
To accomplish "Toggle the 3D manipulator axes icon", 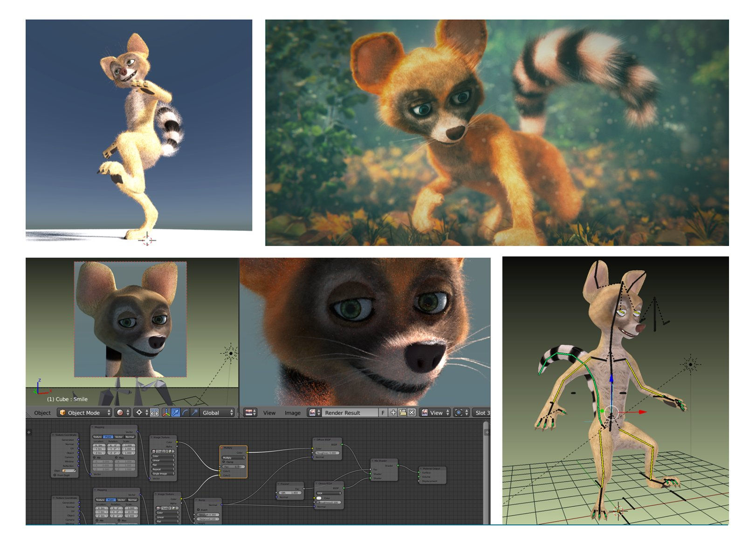I will (166, 413).
